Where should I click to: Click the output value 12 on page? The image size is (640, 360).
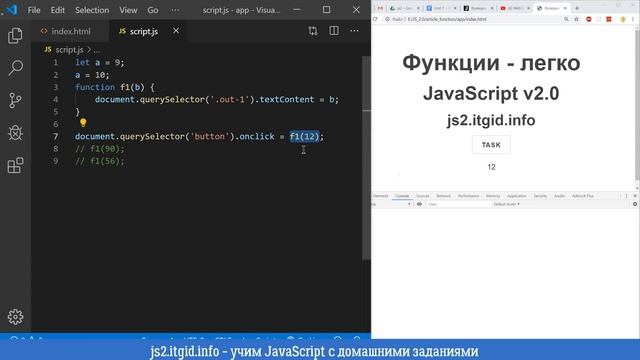pyautogui.click(x=491, y=167)
